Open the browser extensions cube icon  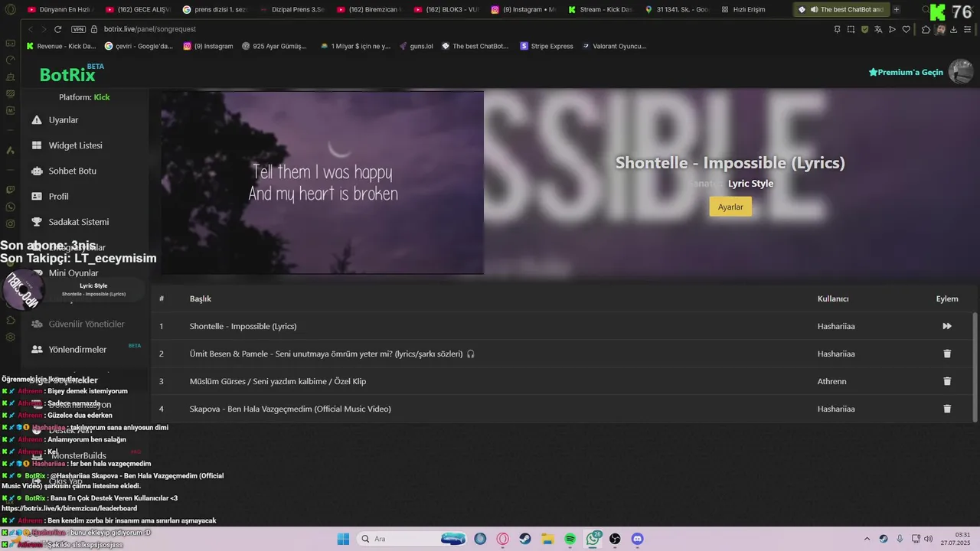tap(926, 29)
